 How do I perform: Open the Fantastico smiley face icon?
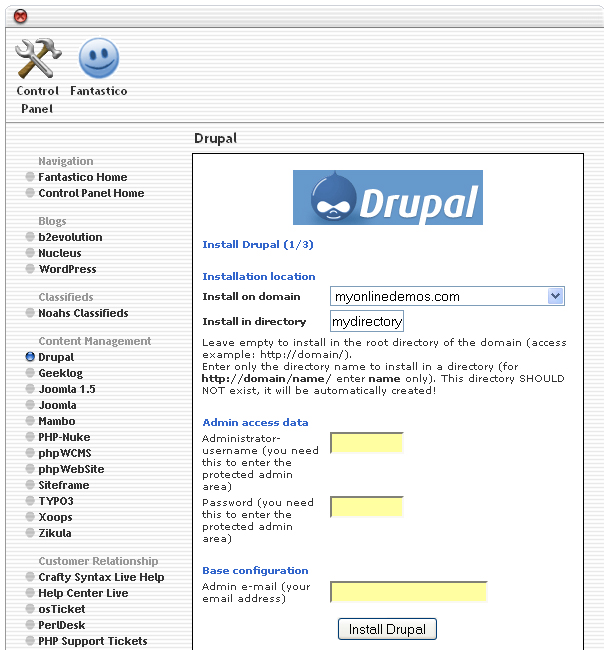click(x=99, y=58)
